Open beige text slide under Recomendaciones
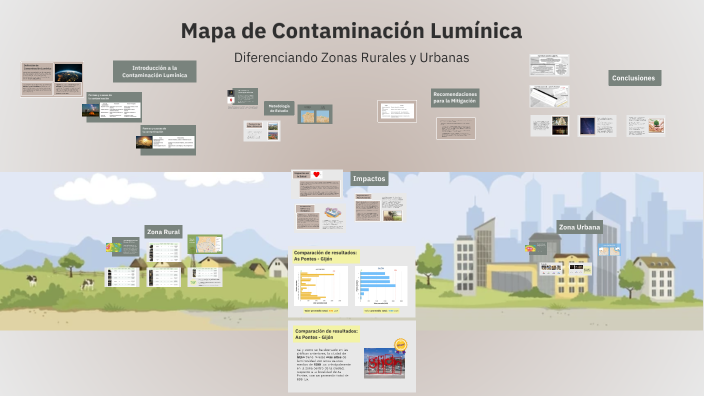 click(456, 128)
